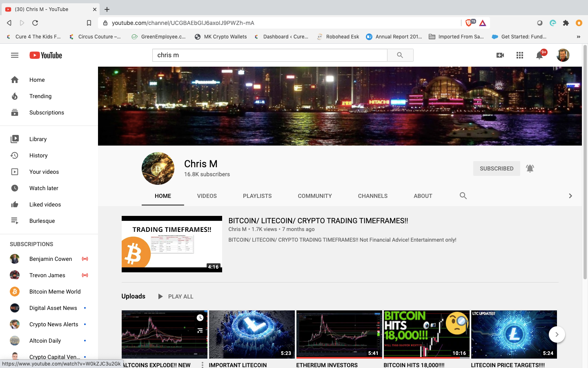Click the browser address bar URL

[x=183, y=23]
